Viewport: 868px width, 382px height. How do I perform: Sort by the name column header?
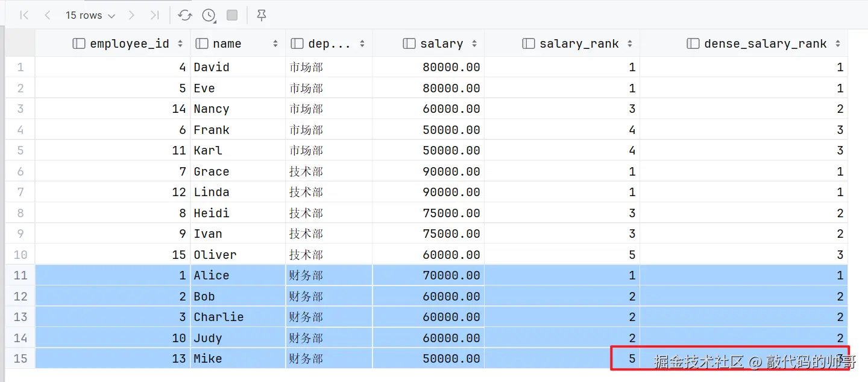coord(238,43)
